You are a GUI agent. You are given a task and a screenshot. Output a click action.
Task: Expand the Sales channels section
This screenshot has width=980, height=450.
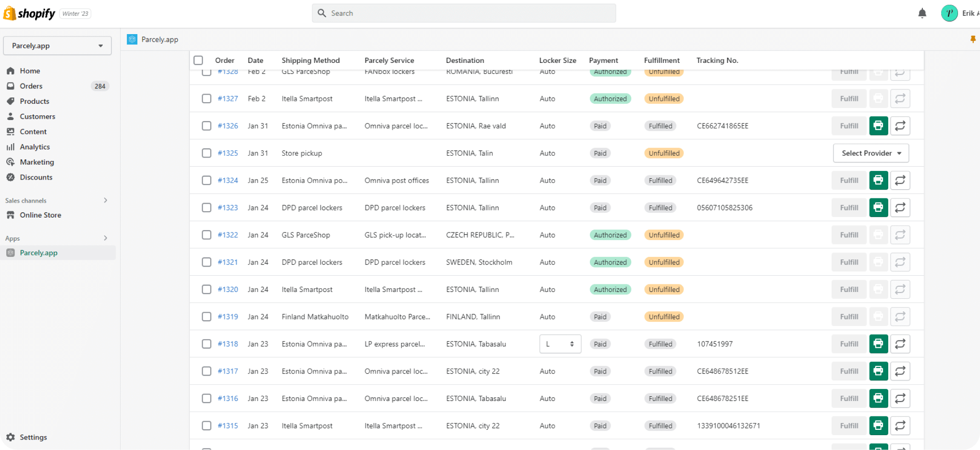[x=105, y=200]
